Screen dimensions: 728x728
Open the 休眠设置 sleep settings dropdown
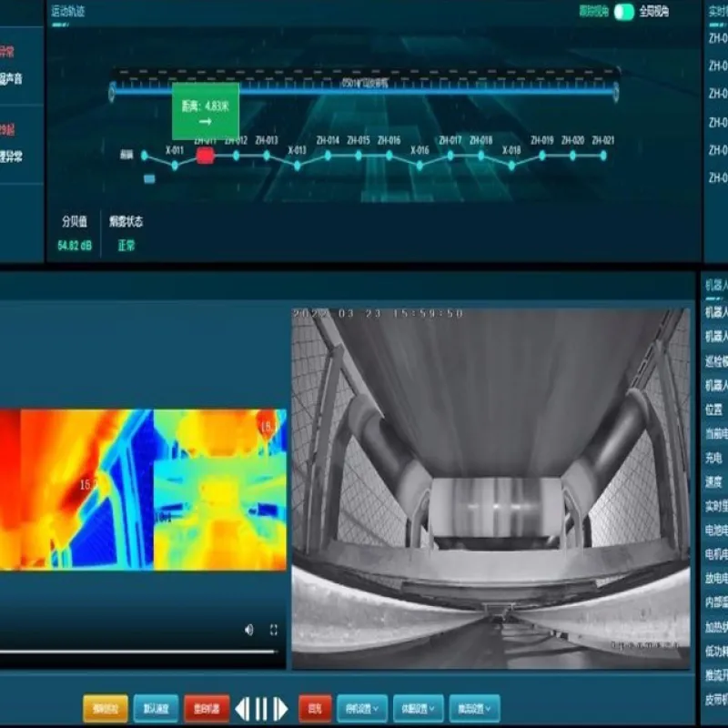419,709
